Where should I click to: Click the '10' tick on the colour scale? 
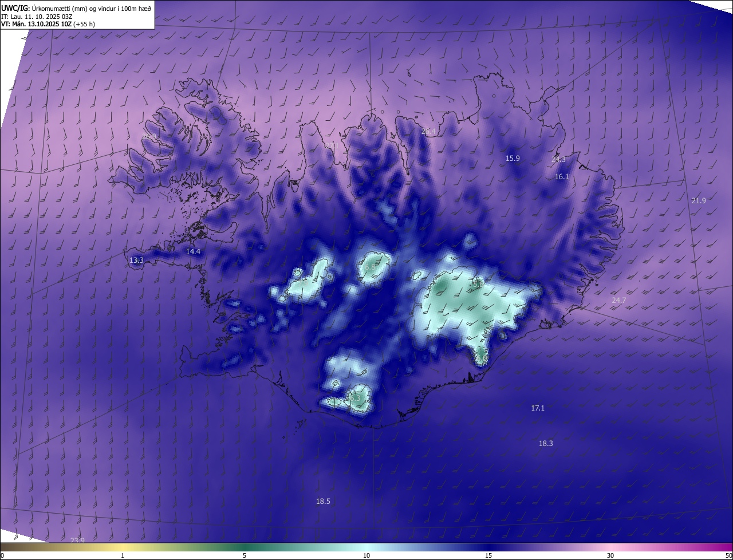pos(366,556)
